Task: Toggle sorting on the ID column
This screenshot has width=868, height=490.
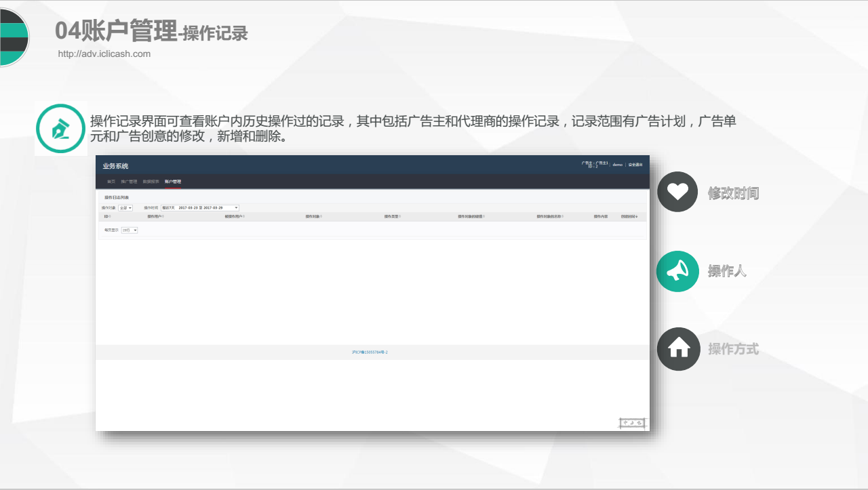Action: click(x=107, y=216)
